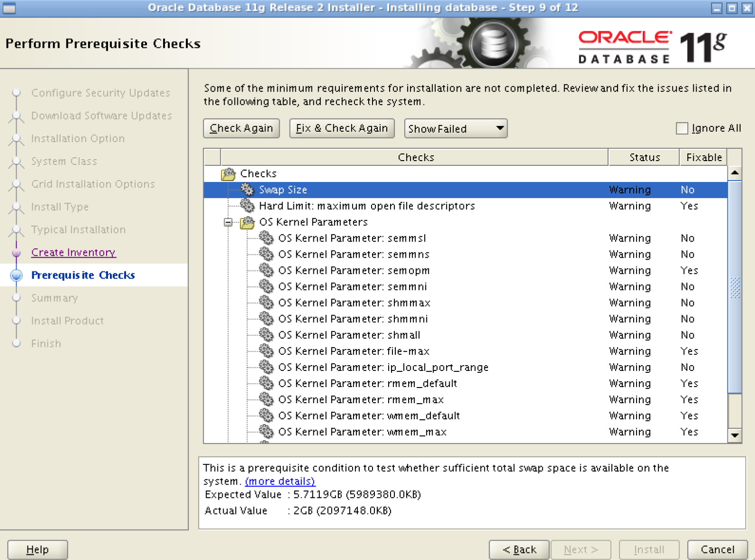Click the vertical scrollbar thumb of checks table
This screenshot has height=560, width=755.
click(x=735, y=287)
